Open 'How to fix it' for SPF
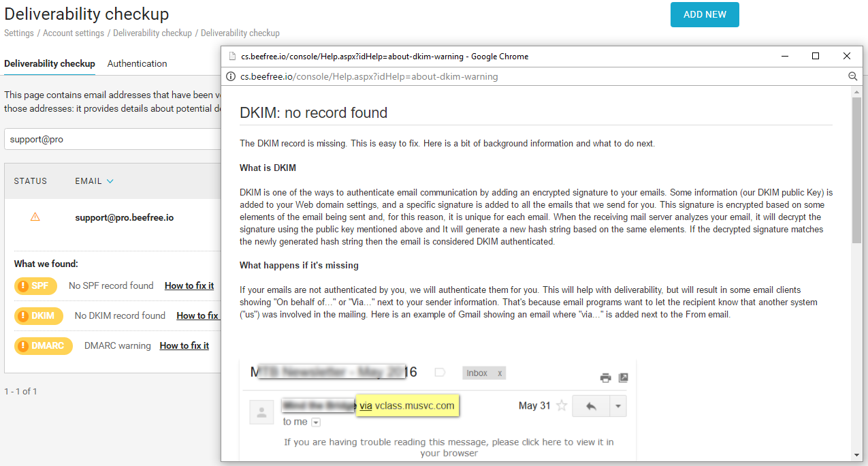The width and height of the screenshot is (868, 466). pos(189,286)
